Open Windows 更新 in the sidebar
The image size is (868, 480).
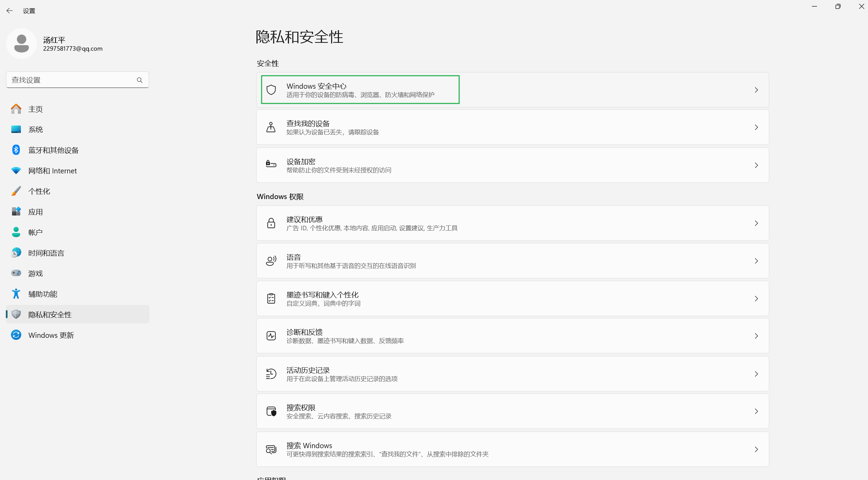78,335
